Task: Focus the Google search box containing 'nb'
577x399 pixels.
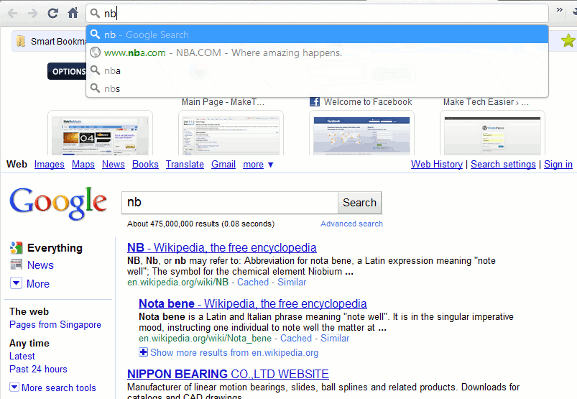Action: (x=230, y=202)
